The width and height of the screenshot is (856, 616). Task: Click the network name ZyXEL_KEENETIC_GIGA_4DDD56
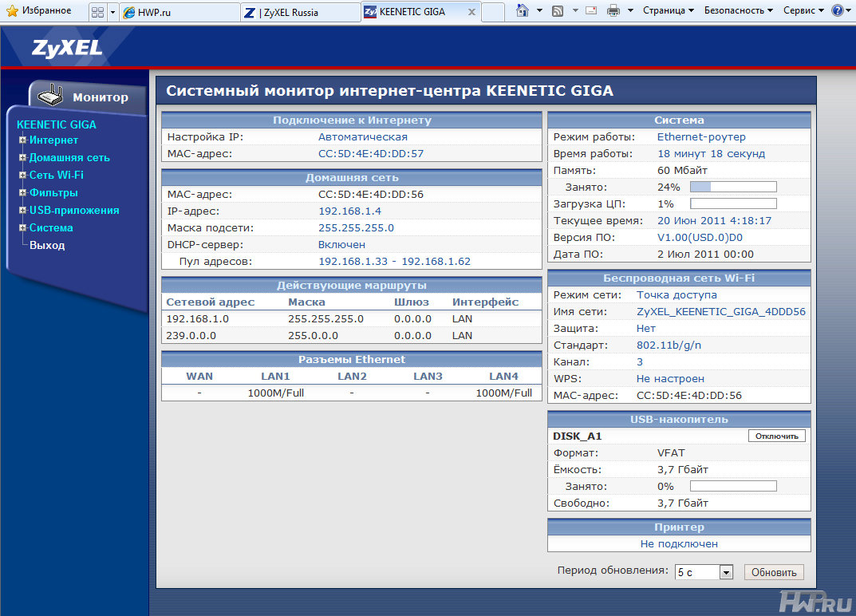tap(720, 312)
